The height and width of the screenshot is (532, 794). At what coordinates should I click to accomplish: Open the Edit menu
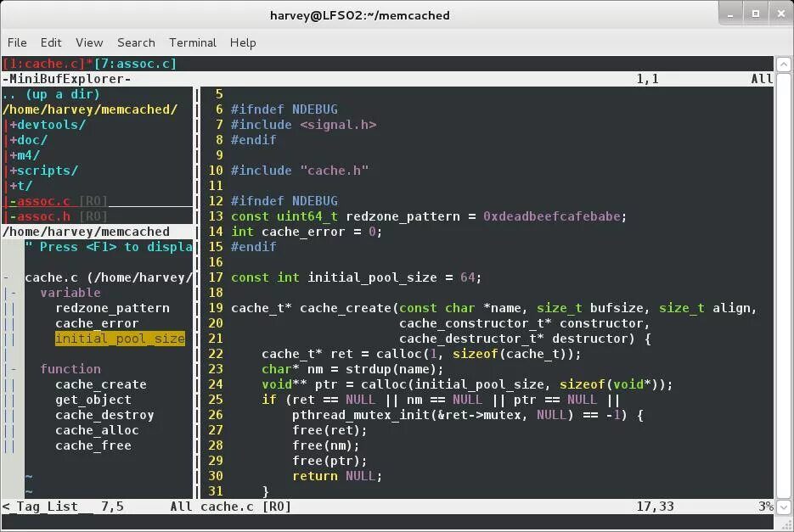[x=51, y=42]
